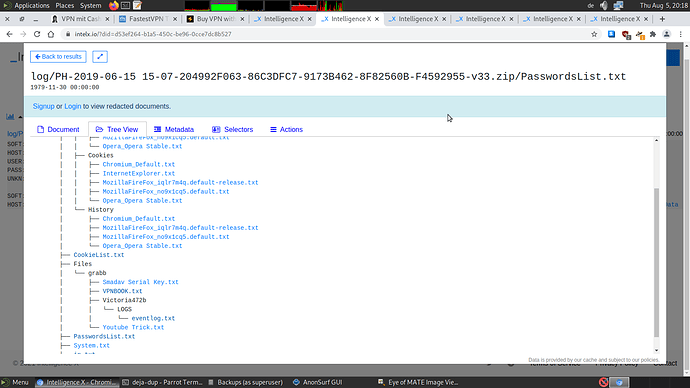Screen dimensions: 690x388
Task: Open the Signup link
Action: [x=43, y=106]
